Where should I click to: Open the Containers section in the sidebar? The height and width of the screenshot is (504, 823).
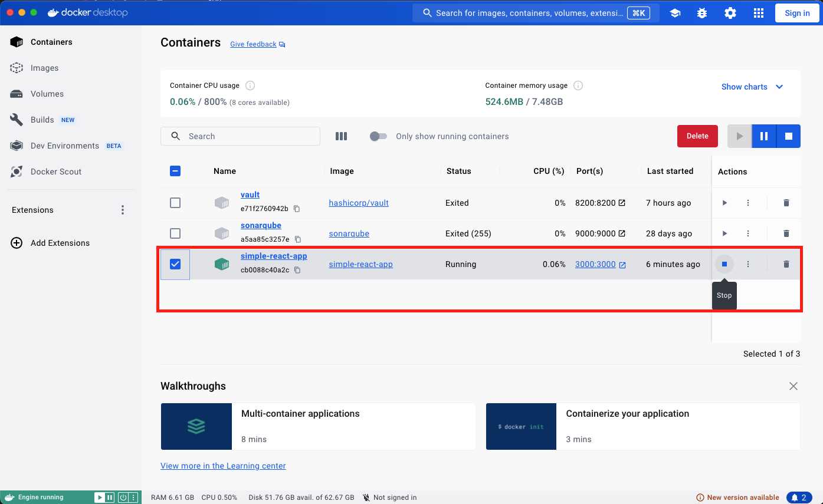(x=51, y=42)
